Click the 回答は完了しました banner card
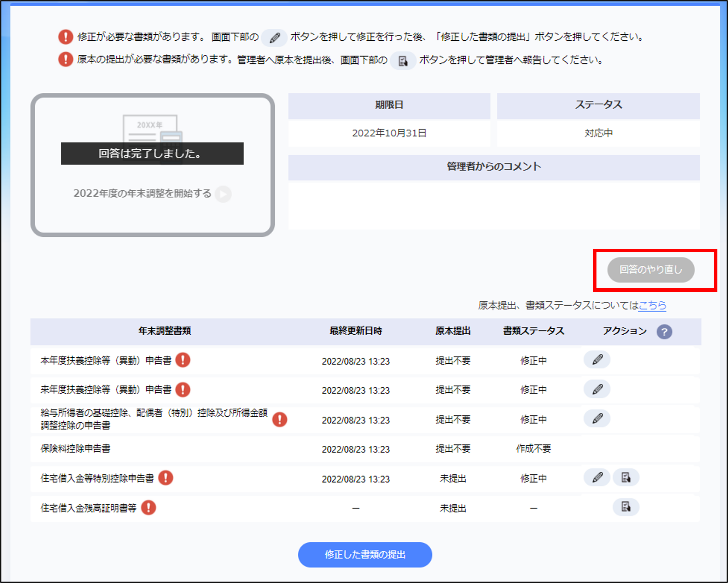The image size is (728, 583). [x=152, y=154]
